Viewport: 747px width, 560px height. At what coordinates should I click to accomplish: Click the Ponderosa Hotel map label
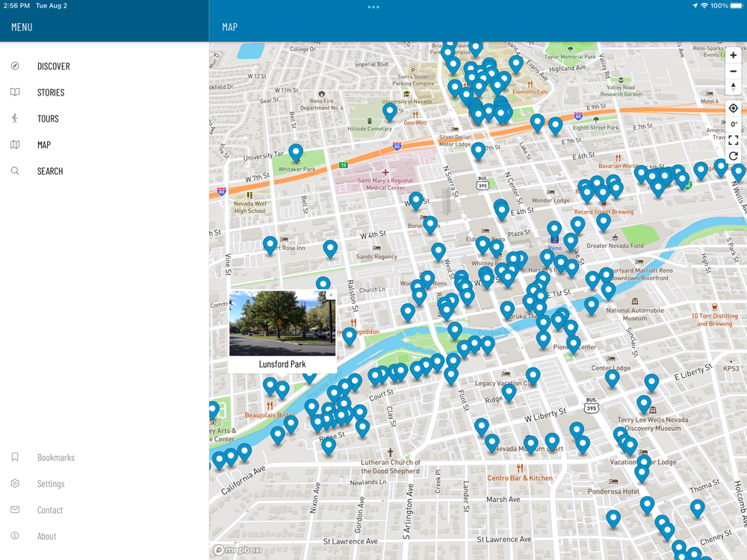613,491
